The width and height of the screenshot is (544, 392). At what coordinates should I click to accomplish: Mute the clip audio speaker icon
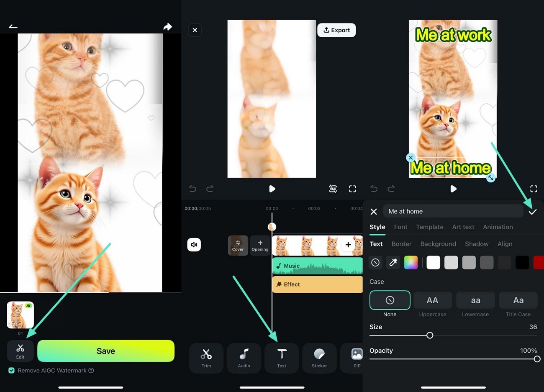pyautogui.click(x=194, y=244)
